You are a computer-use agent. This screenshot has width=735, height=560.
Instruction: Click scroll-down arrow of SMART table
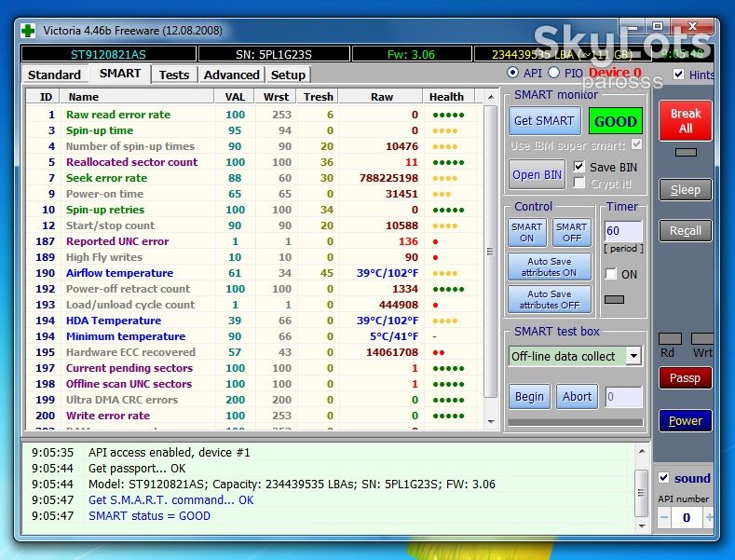click(x=490, y=422)
